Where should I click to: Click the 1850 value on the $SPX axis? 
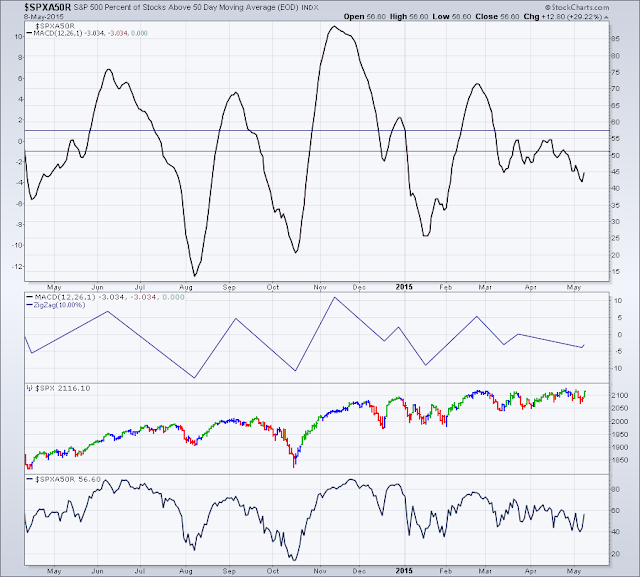click(x=620, y=460)
